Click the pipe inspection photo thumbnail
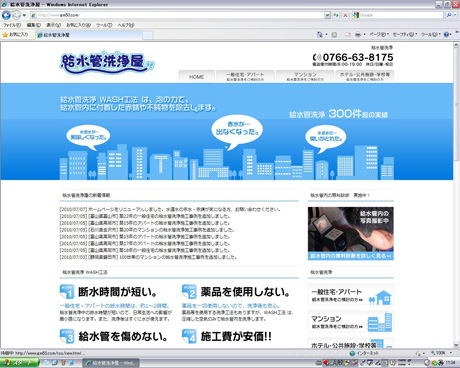The image size is (460, 368). tap(350, 233)
